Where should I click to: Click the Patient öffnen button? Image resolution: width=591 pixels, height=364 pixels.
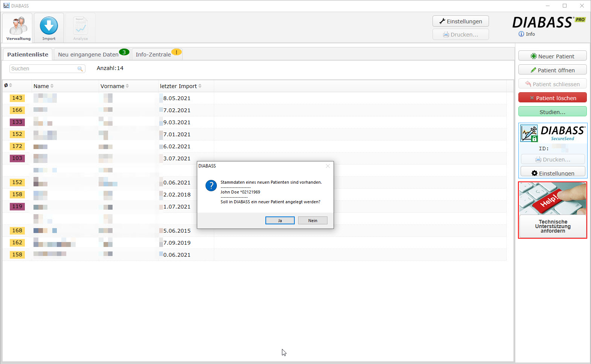point(552,70)
